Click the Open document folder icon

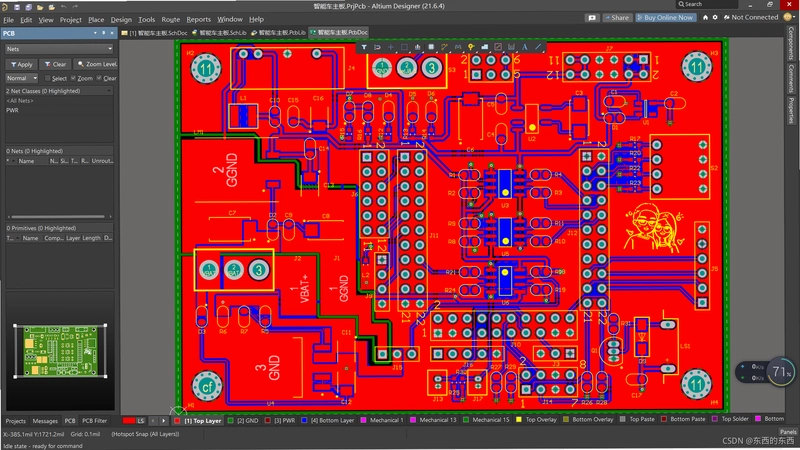point(40,7)
